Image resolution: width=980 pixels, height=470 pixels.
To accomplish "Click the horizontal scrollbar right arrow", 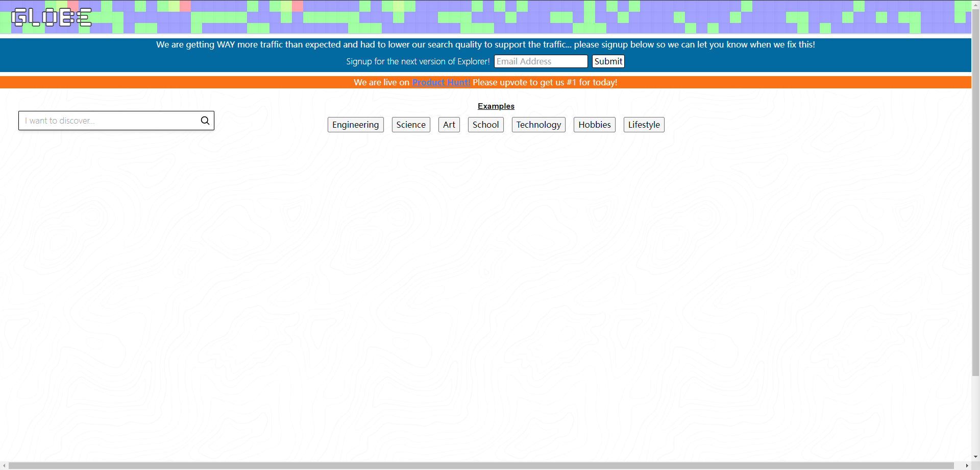I will (x=967, y=466).
